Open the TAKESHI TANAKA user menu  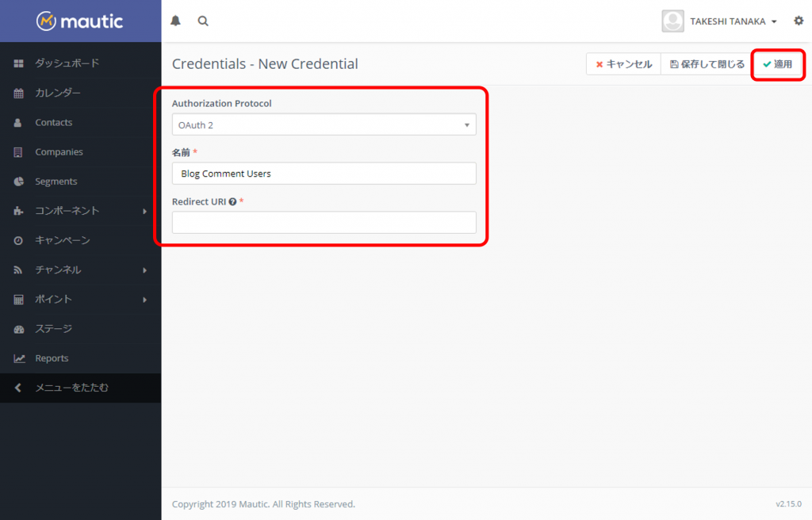[732, 21]
